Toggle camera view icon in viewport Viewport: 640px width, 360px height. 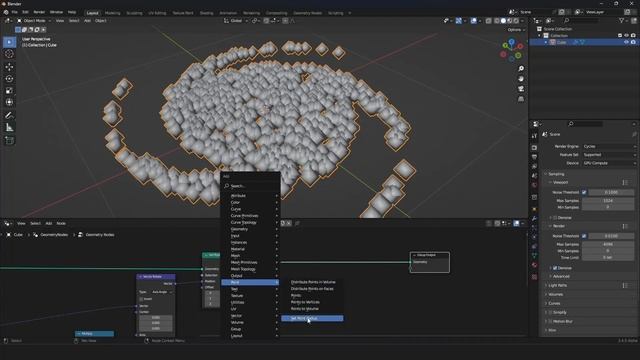(521, 89)
